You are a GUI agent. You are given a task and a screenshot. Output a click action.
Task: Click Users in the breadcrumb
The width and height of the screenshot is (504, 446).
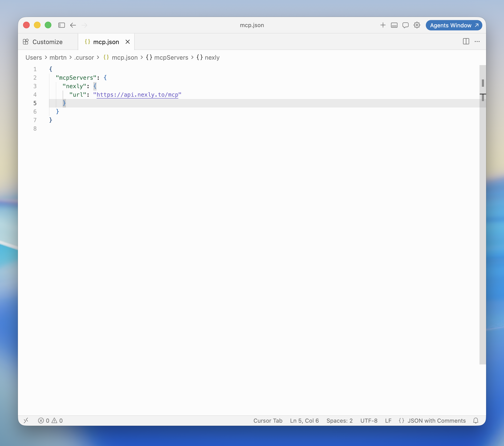34,58
